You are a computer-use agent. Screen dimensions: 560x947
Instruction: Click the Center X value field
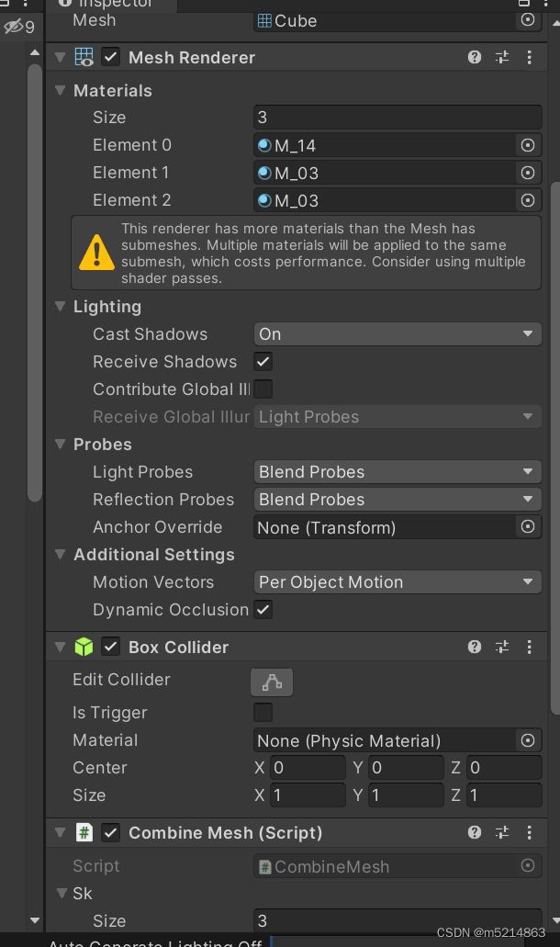pyautogui.click(x=308, y=768)
